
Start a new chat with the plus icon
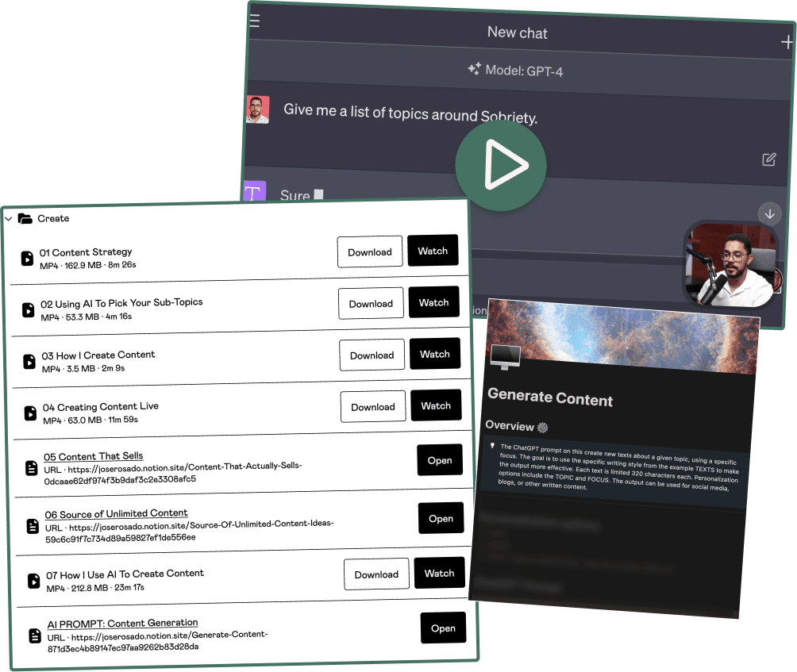pos(787,41)
